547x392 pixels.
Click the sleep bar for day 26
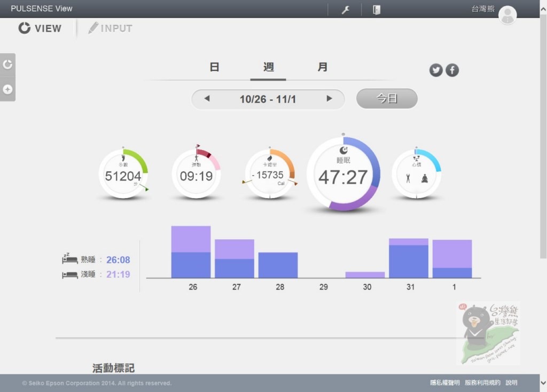pos(191,252)
